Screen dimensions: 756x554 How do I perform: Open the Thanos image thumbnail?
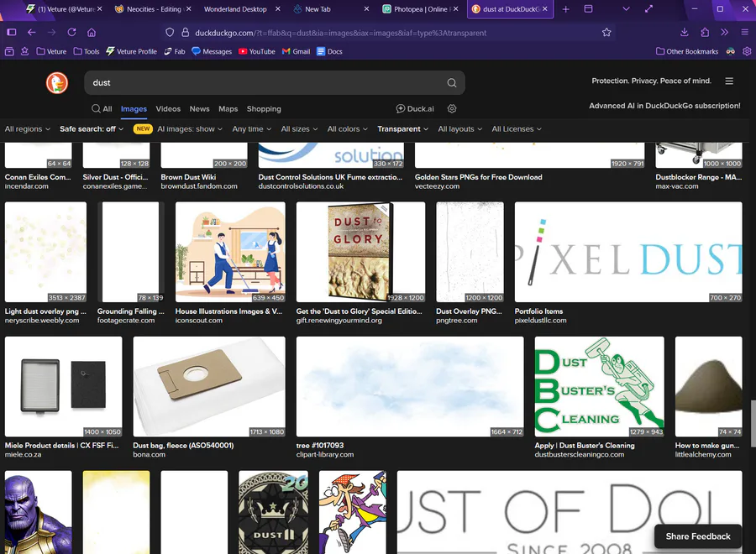[x=39, y=512]
